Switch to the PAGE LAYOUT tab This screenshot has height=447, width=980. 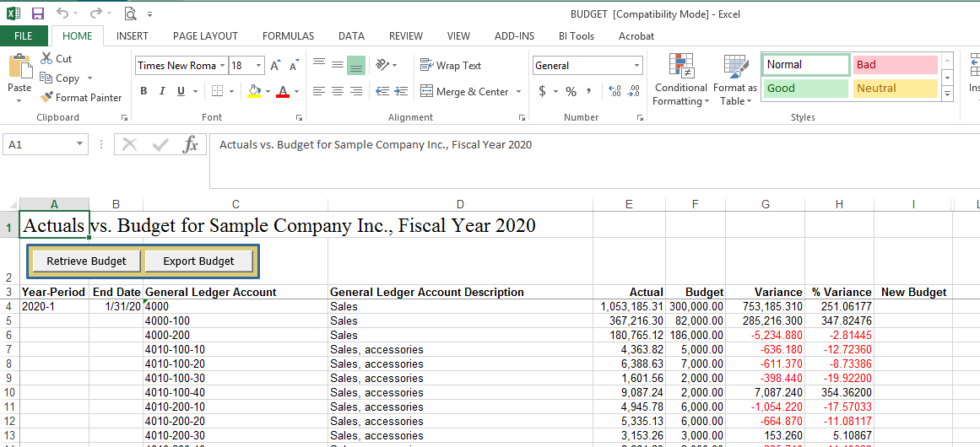pyautogui.click(x=205, y=36)
